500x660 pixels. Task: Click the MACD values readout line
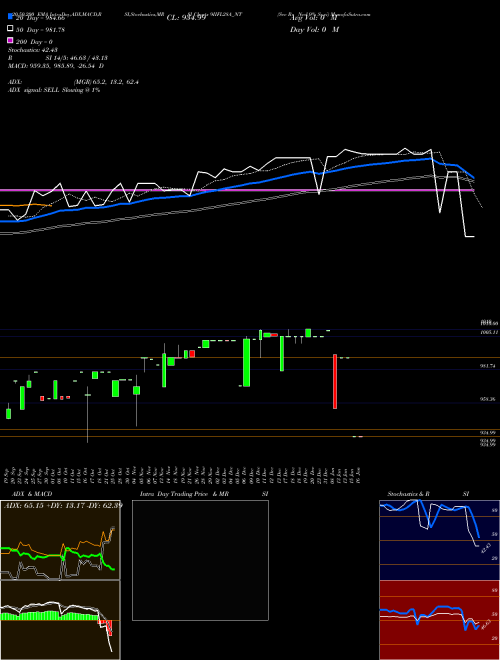(56, 66)
